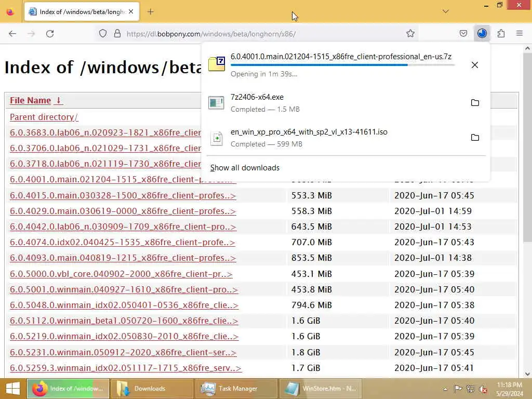The width and height of the screenshot is (532, 399).
Task: Open the 6.0.5001.0.winmain build link
Action: click(x=124, y=289)
